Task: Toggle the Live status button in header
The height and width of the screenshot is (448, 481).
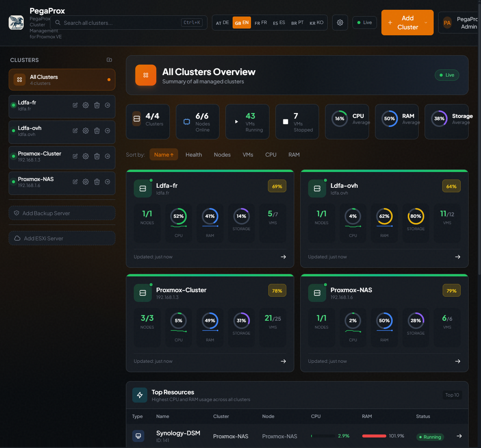Action: [x=365, y=23]
